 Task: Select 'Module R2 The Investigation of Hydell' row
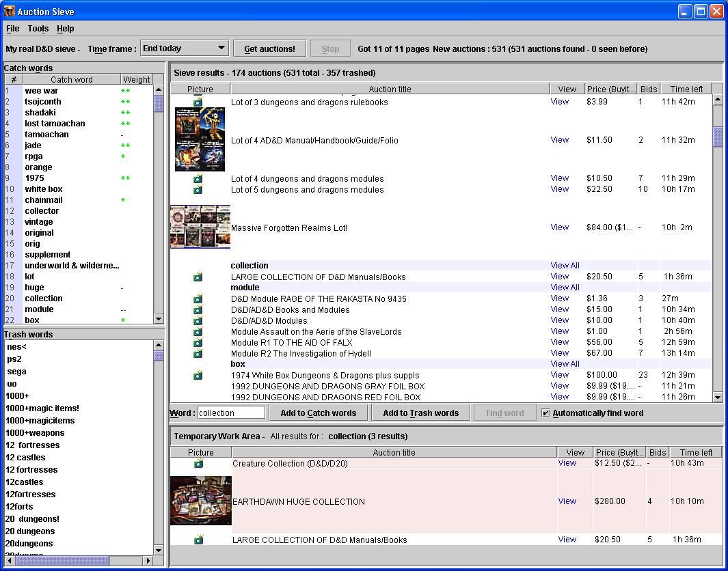[x=441, y=353]
